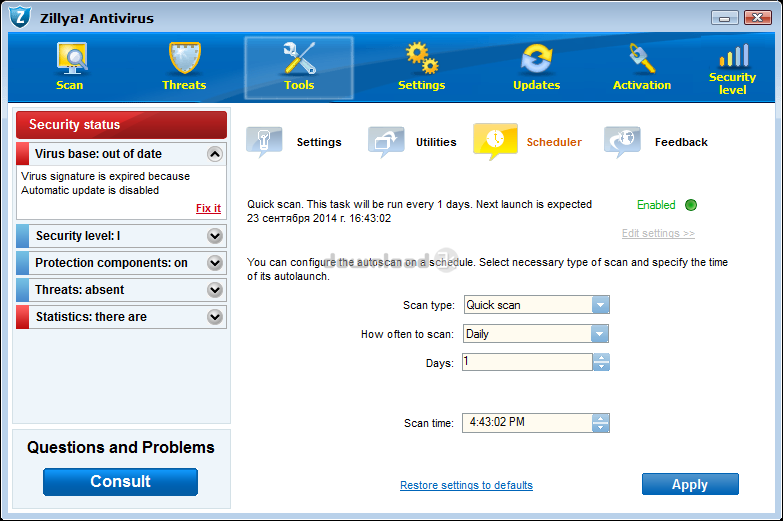Screen dimensions: 783x521
Task: Open the Scan section icon
Action: pos(70,60)
